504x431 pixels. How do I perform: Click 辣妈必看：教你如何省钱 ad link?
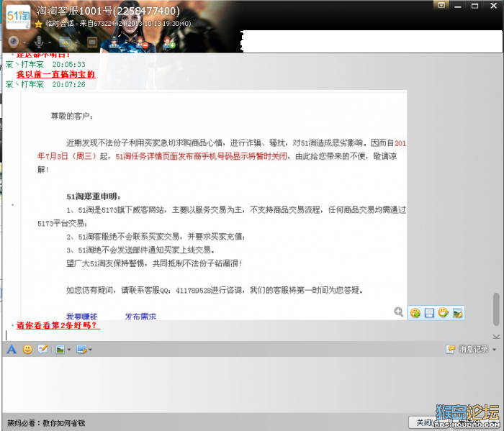tap(46, 423)
